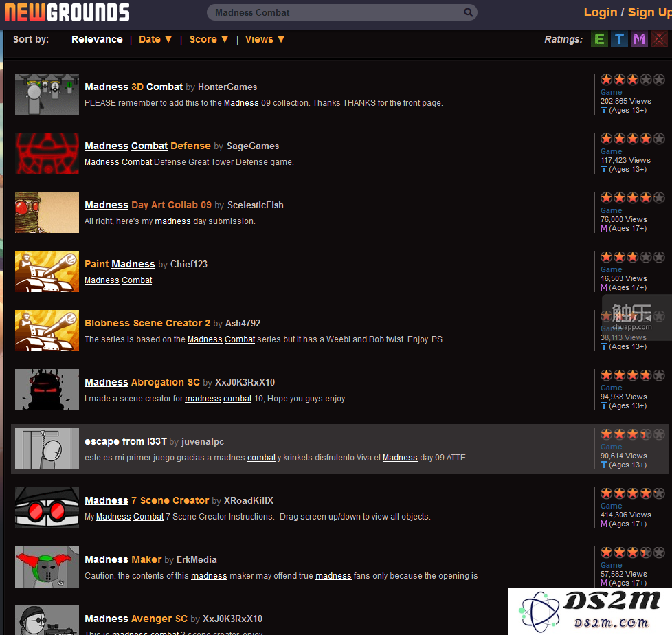Click star rating for escape from l33T
The width and height of the screenshot is (672, 635).
pyautogui.click(x=633, y=435)
